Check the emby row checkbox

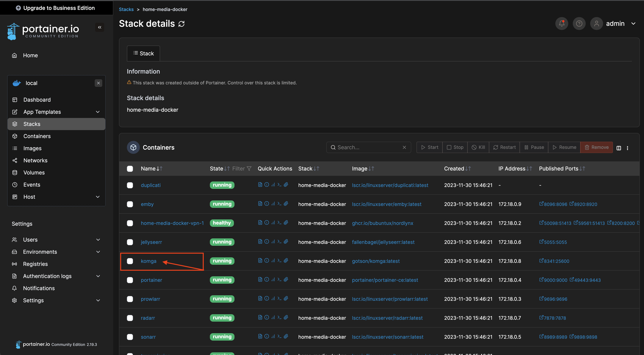(x=130, y=204)
